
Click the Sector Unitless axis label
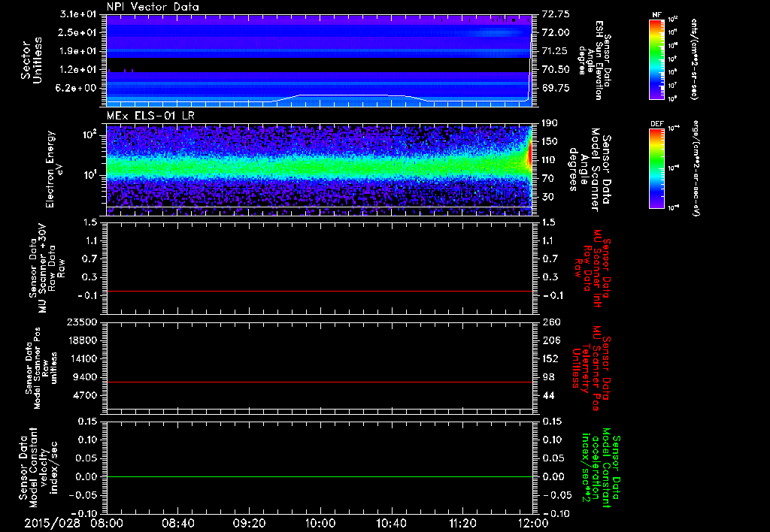30,60
